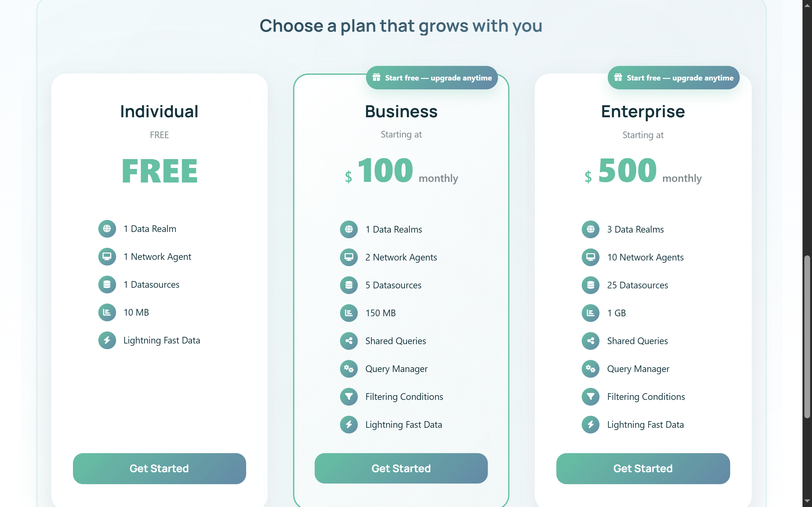Click the share icon next to Shared Queries on Business
812x507 pixels.
[349, 341]
